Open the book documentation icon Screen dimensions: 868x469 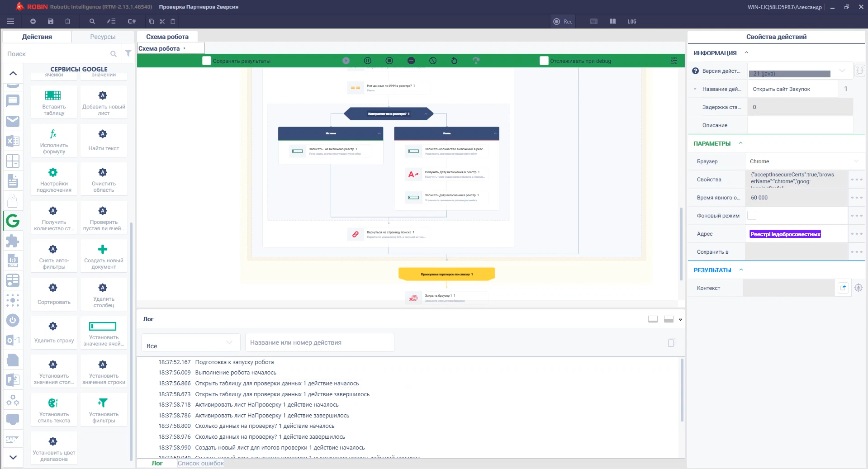click(612, 21)
